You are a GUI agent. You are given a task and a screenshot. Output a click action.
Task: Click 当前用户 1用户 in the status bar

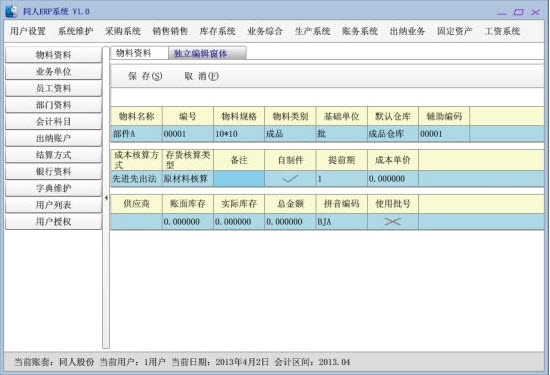pos(133,362)
